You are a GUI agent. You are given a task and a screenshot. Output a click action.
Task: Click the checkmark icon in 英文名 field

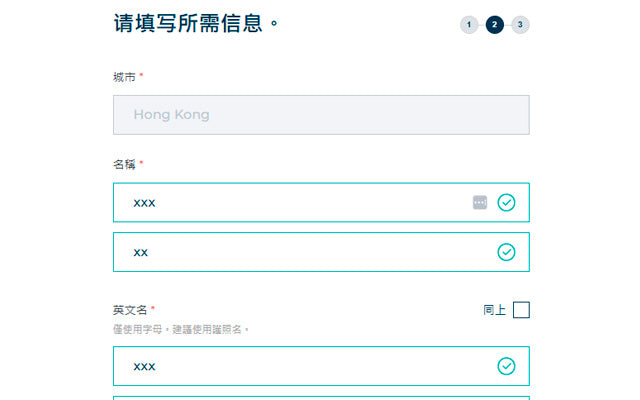[x=506, y=366]
